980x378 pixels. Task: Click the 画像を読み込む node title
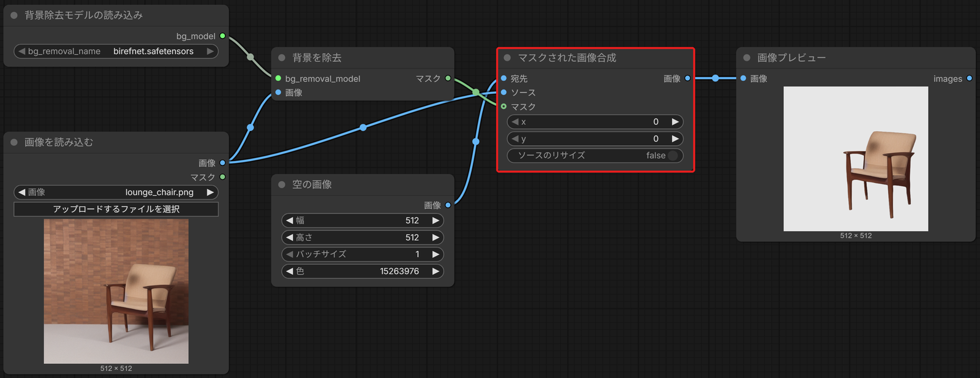[x=59, y=142]
